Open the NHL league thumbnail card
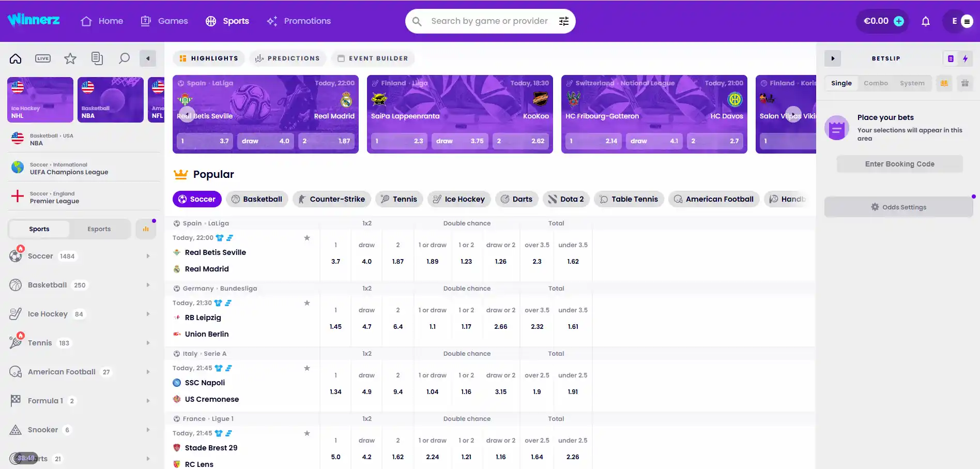This screenshot has height=469, width=980. [x=40, y=100]
